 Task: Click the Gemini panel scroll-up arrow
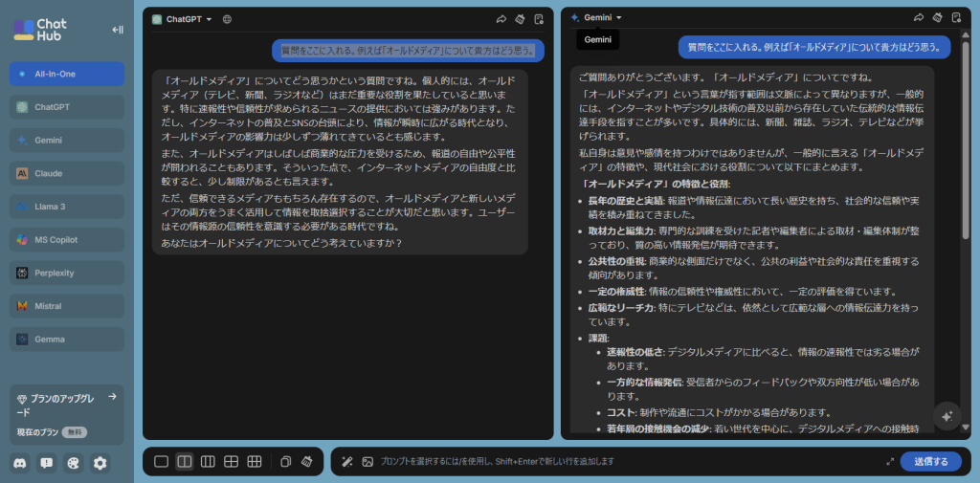pyautogui.click(x=966, y=36)
